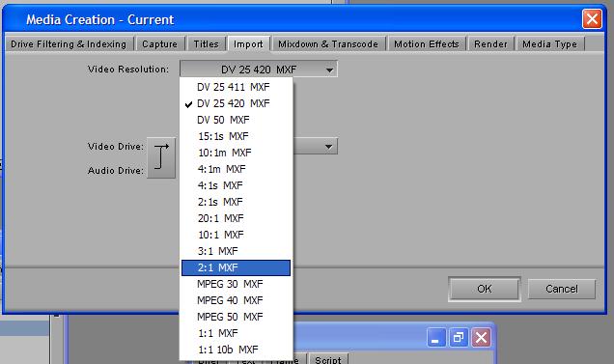The image size is (614, 364).
Task: Pick 20:1 MXF resolution
Action: pyautogui.click(x=236, y=218)
